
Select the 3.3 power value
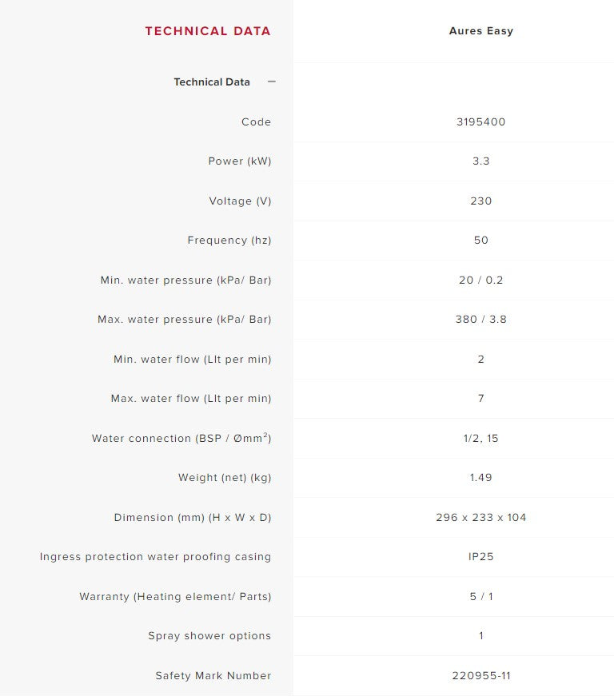tap(481, 161)
